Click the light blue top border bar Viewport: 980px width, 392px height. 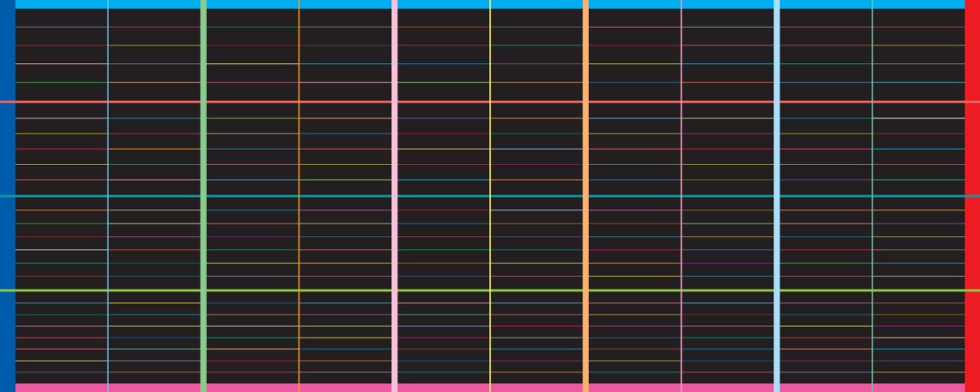(x=490, y=4)
